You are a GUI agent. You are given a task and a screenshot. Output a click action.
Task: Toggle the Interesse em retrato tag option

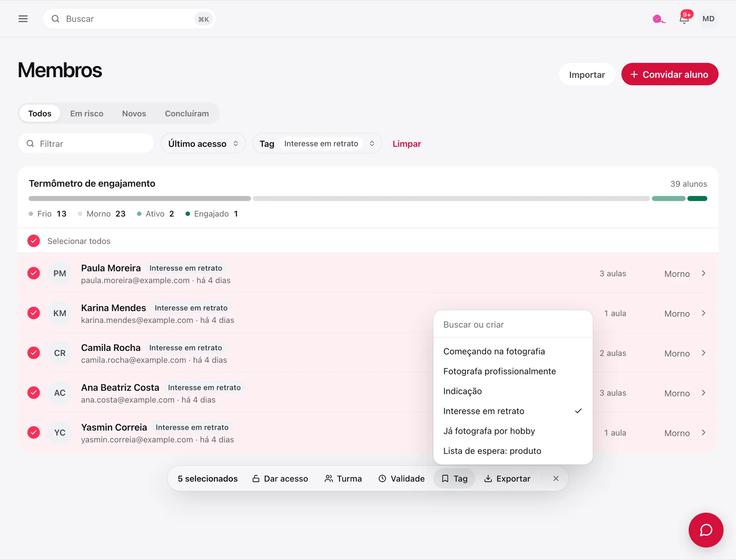(x=513, y=411)
